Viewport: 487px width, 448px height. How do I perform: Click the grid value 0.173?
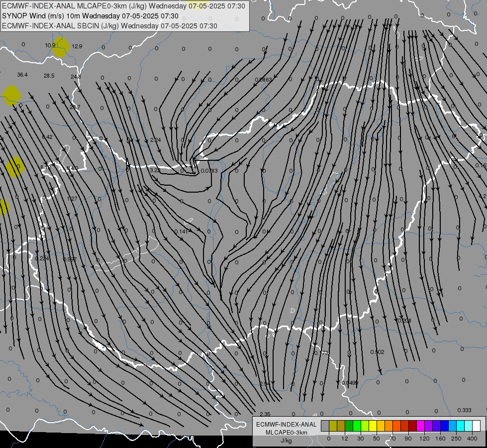click(x=321, y=353)
